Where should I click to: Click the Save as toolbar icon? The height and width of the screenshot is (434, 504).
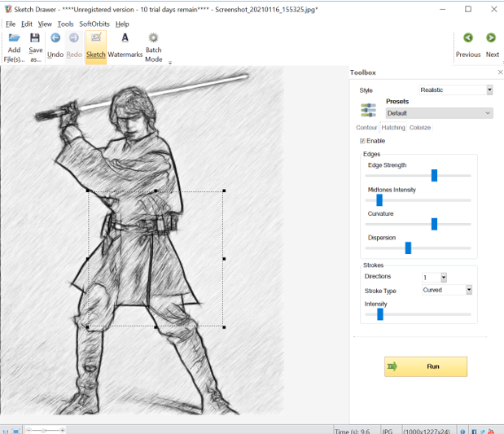[x=35, y=38]
